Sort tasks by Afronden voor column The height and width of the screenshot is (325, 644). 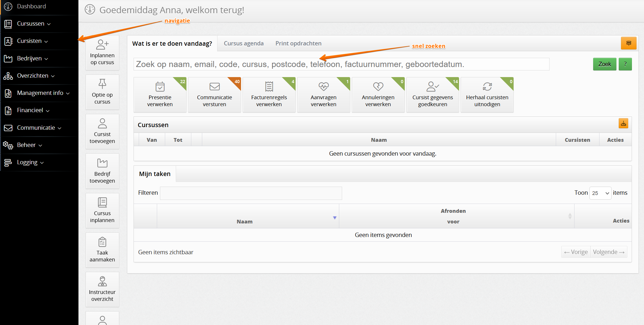coord(457,216)
